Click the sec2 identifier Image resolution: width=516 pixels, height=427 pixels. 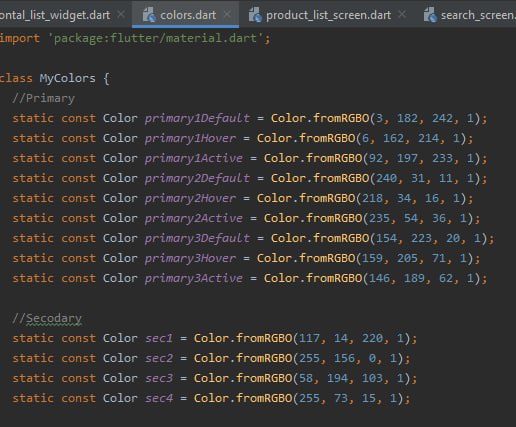pos(159,358)
